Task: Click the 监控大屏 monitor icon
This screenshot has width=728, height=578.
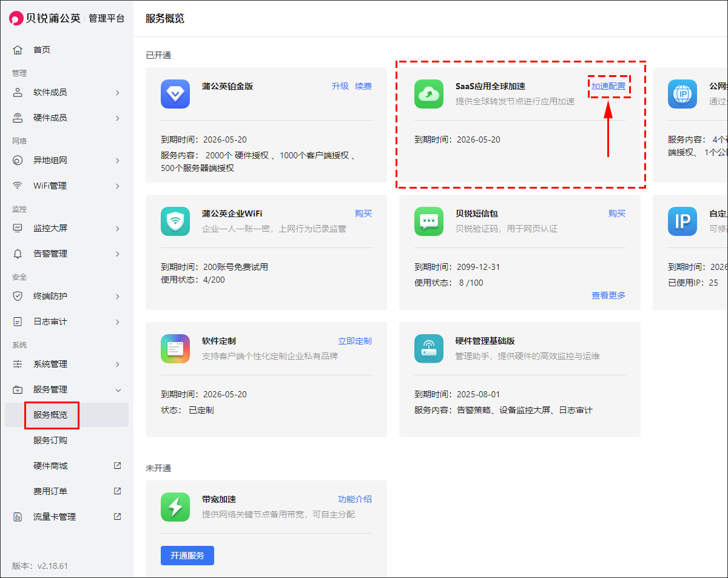Action: point(18,228)
